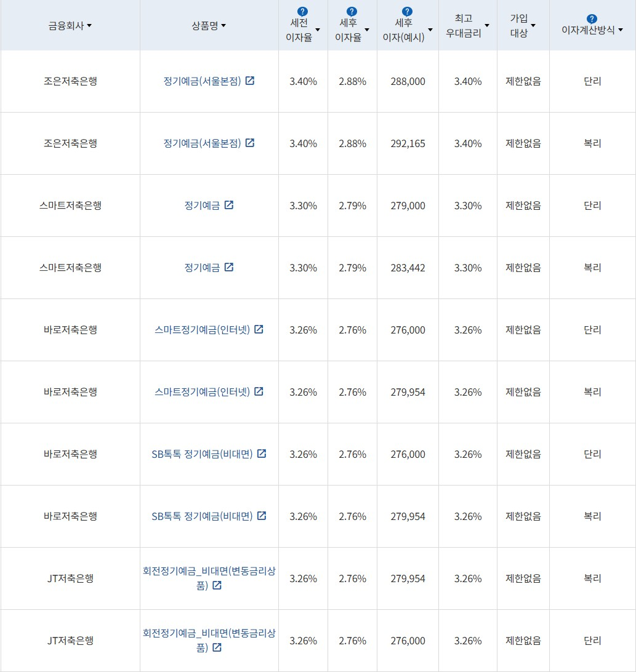This screenshot has width=636, height=672.
Task: Open the 세전이자율 help tooltip icon
Action: pyautogui.click(x=301, y=10)
